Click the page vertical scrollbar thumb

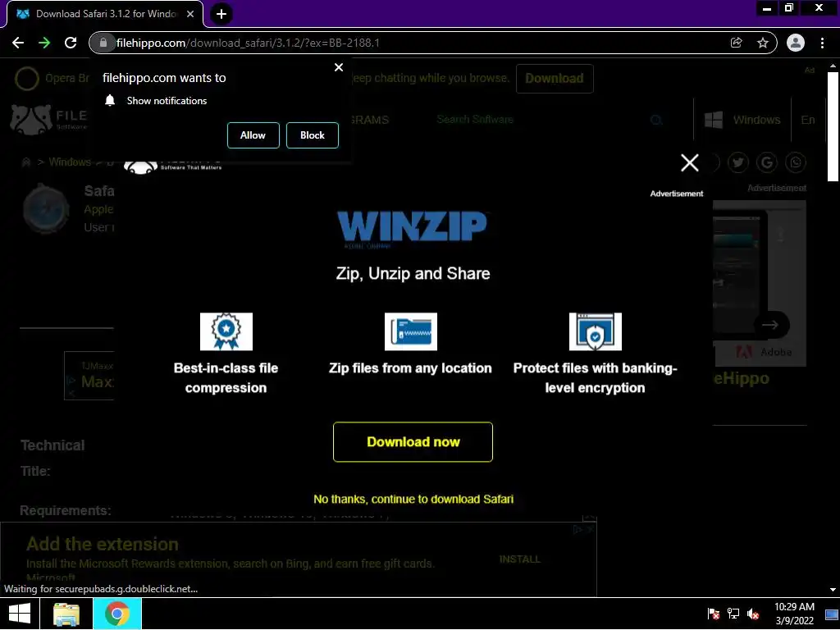[x=833, y=127]
